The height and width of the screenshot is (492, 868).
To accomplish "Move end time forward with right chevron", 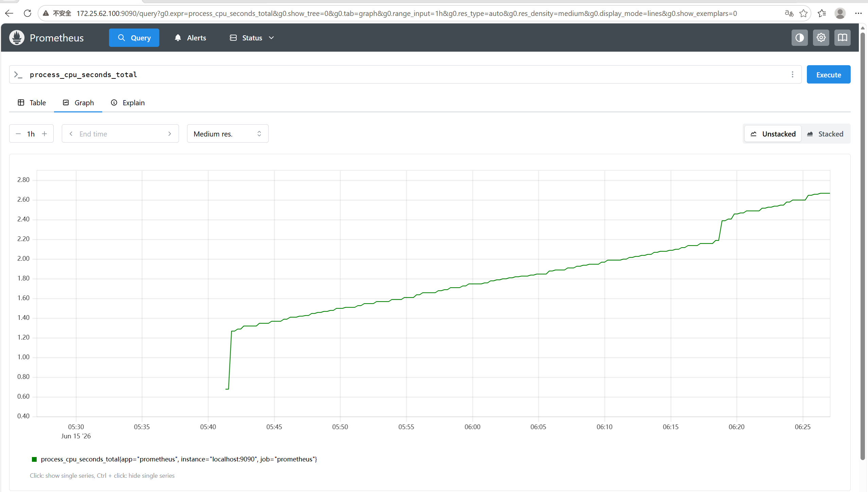I will coord(169,134).
